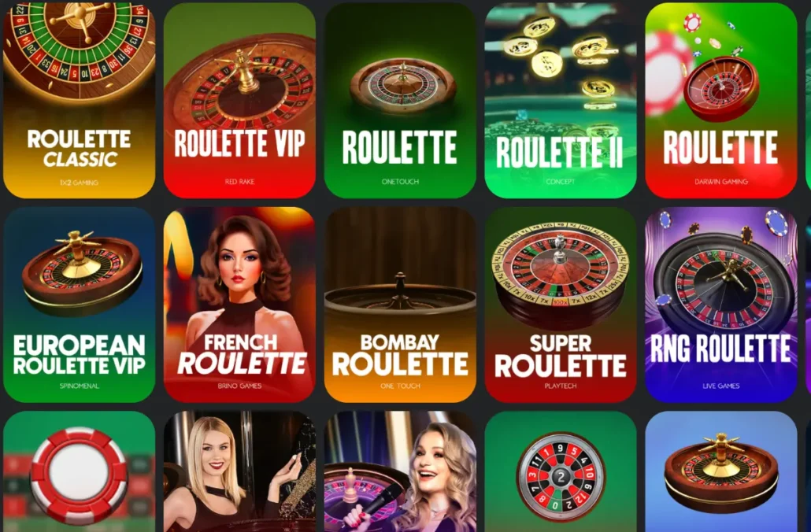Open the blue background roulette wheel tile
Image resolution: width=811 pixels, height=532 pixels.
pos(721,471)
